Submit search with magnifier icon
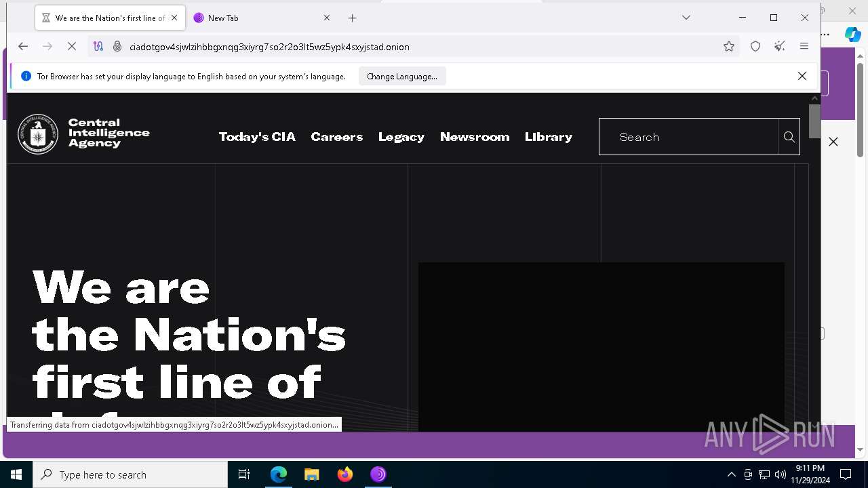Image resolution: width=868 pixels, height=488 pixels. pyautogui.click(x=789, y=137)
